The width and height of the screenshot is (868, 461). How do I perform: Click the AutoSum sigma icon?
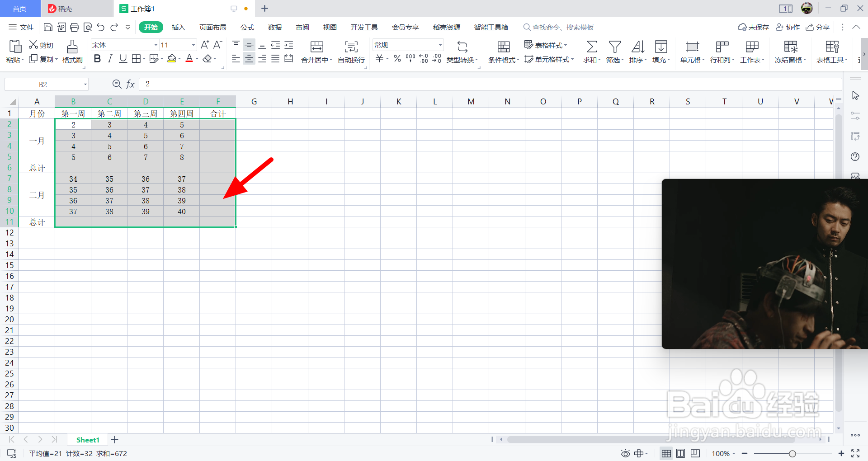591,47
